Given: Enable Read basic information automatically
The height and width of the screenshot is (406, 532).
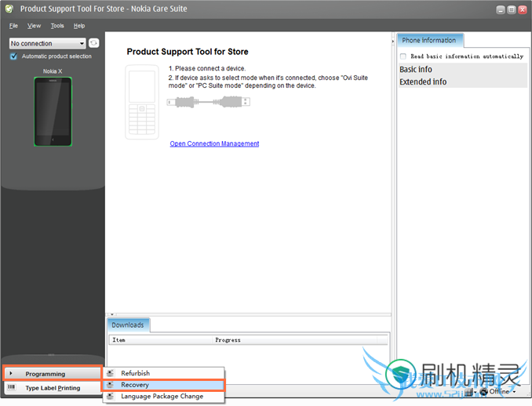Looking at the screenshot, I should pos(403,56).
